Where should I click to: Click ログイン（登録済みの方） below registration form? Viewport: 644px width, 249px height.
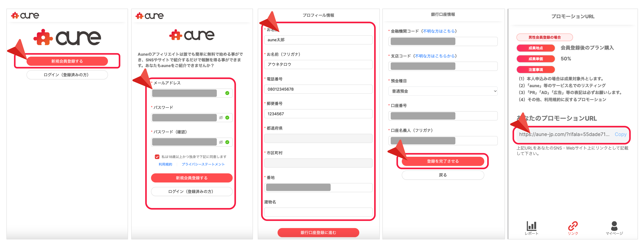tap(192, 191)
